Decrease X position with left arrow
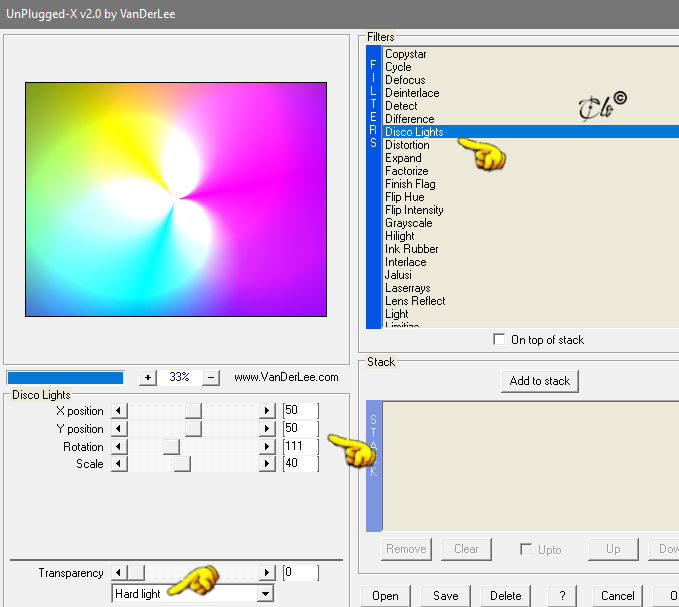Screen dimensions: 679x607 [x=119, y=410]
